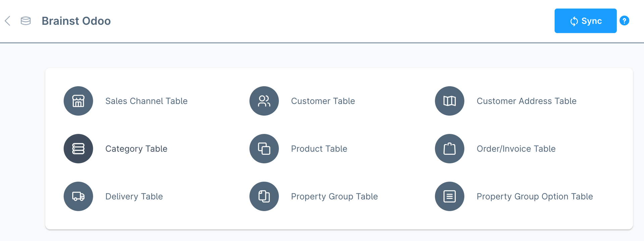This screenshot has width=644, height=241.
Task: Select the Customer Address Table label
Action: pos(526,101)
